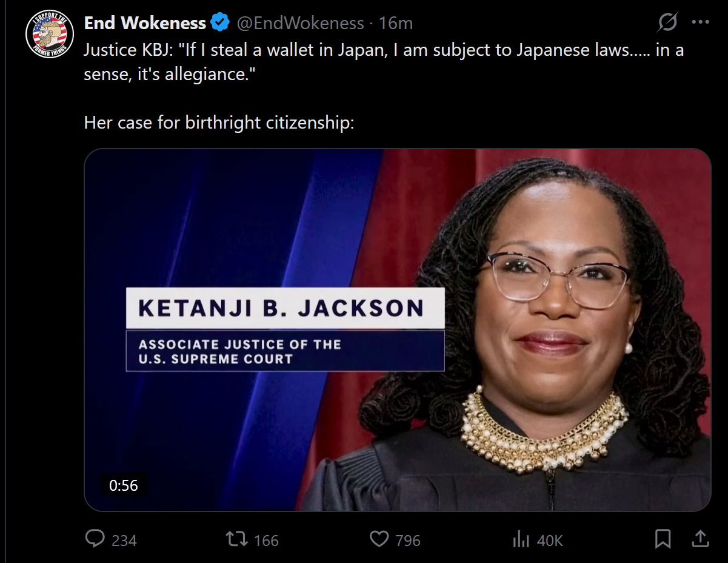Share the post via the upload arrow icon

click(700, 539)
